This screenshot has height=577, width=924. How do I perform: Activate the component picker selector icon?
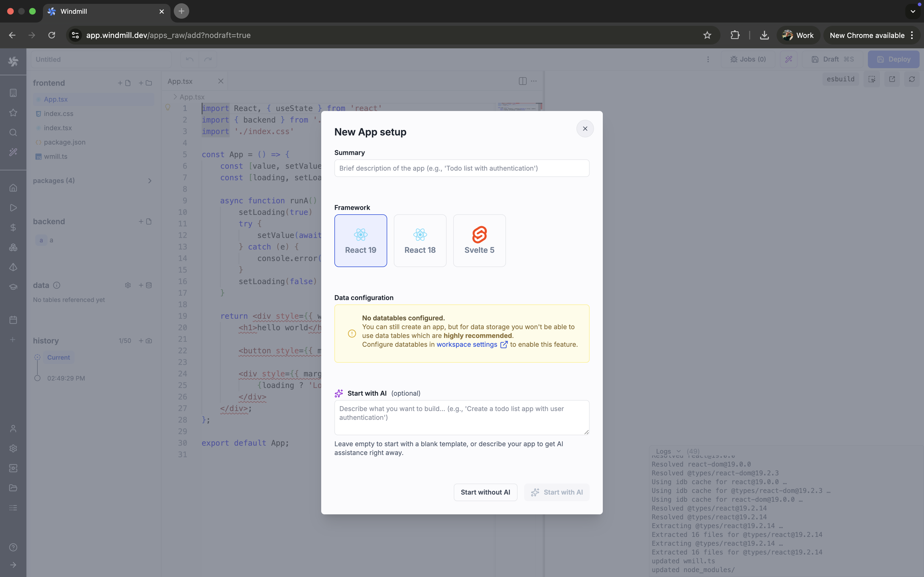click(x=872, y=79)
